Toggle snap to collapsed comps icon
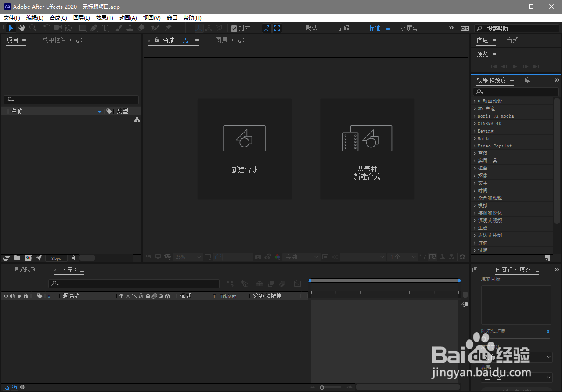The height and width of the screenshot is (392, 562). click(277, 28)
